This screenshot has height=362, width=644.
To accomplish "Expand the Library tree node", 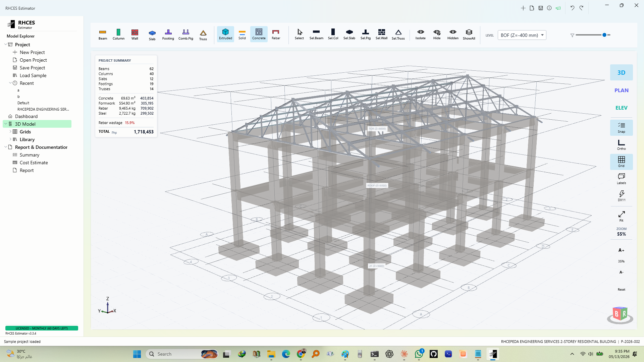I will [10, 139].
